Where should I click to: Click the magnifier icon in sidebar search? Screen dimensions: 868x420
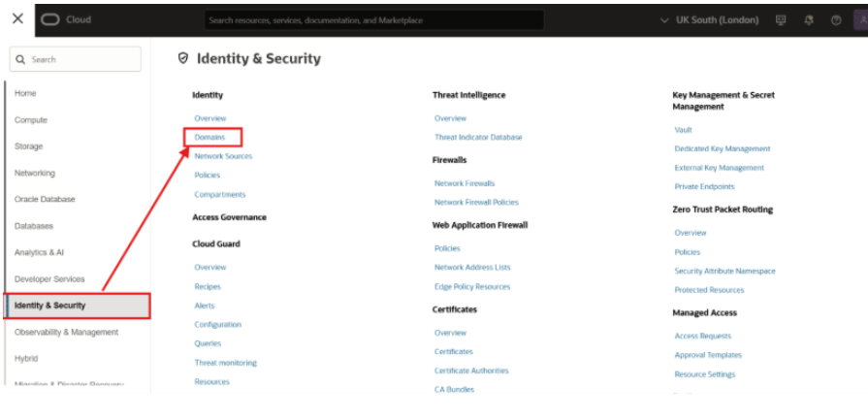click(19, 60)
